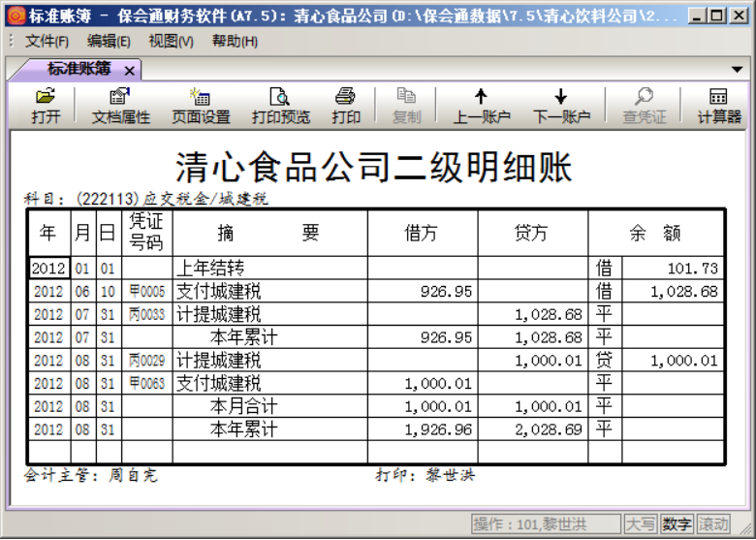Close the 标准账簿 tab
The width and height of the screenshot is (756, 540).
tap(129, 70)
